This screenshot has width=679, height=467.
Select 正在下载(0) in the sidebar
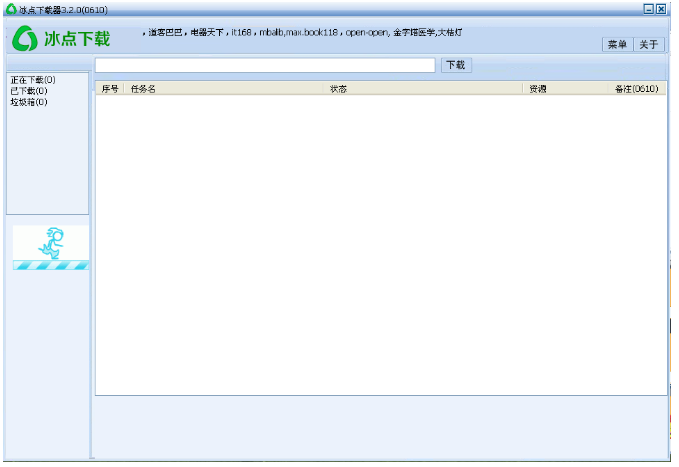click(x=33, y=81)
